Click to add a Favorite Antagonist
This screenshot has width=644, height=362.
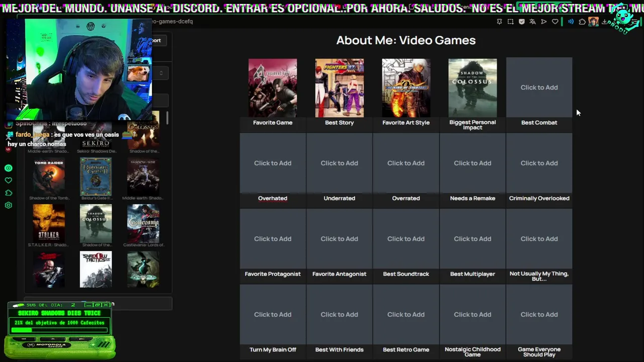pyautogui.click(x=339, y=239)
